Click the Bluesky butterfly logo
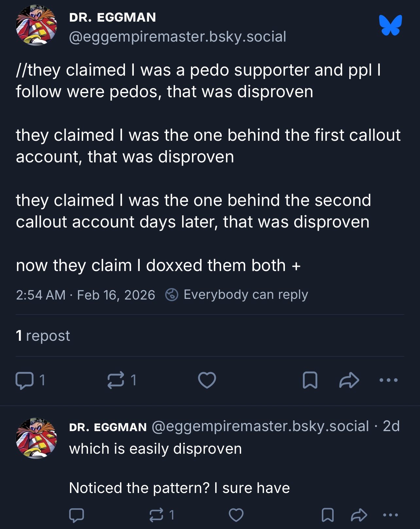 391,25
